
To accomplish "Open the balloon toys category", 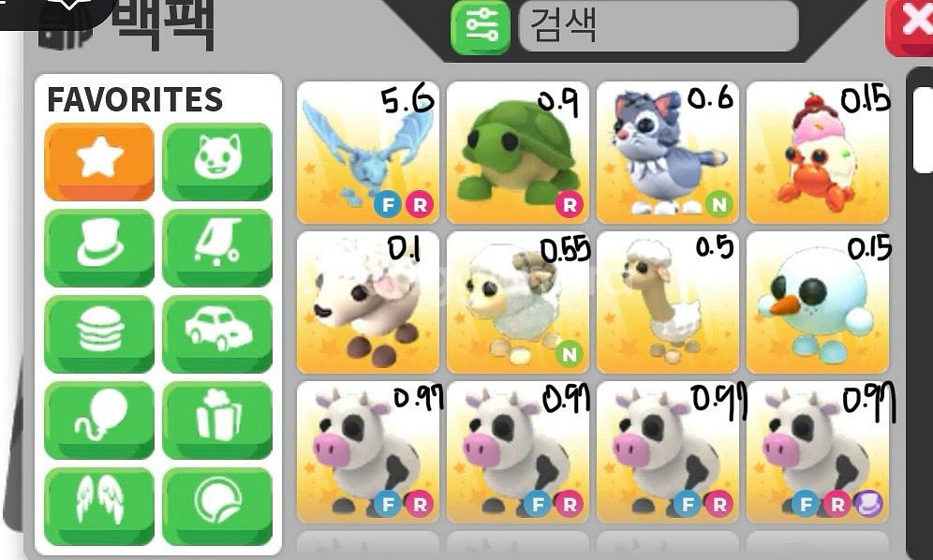I will 98,420.
